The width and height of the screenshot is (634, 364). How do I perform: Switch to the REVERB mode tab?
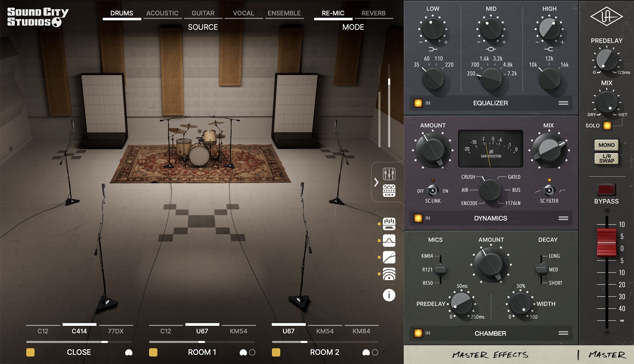pos(373,13)
